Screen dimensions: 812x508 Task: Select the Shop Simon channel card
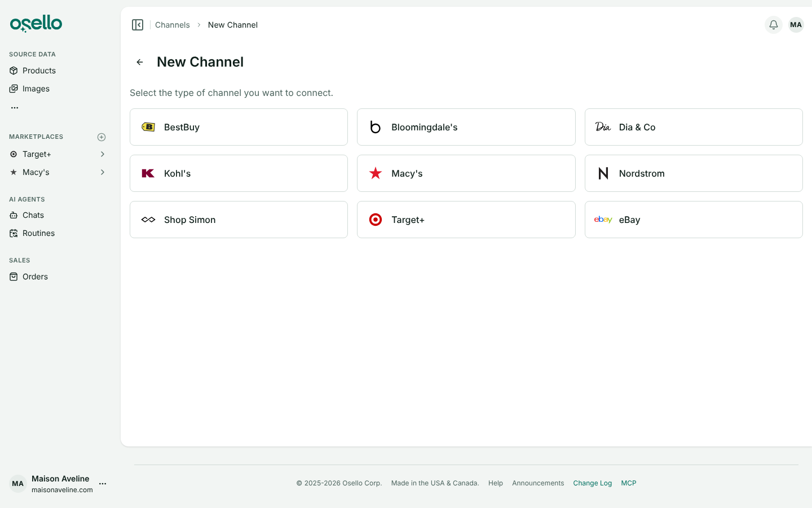pos(239,220)
